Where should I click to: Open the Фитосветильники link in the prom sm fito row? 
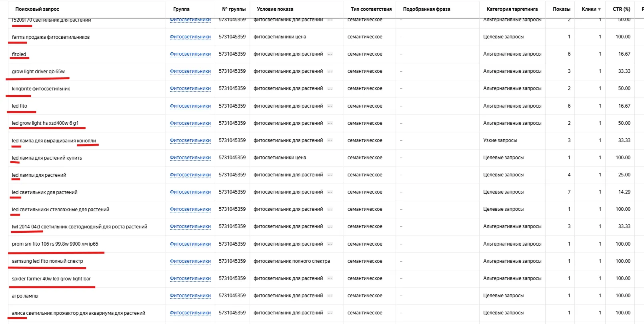190,244
